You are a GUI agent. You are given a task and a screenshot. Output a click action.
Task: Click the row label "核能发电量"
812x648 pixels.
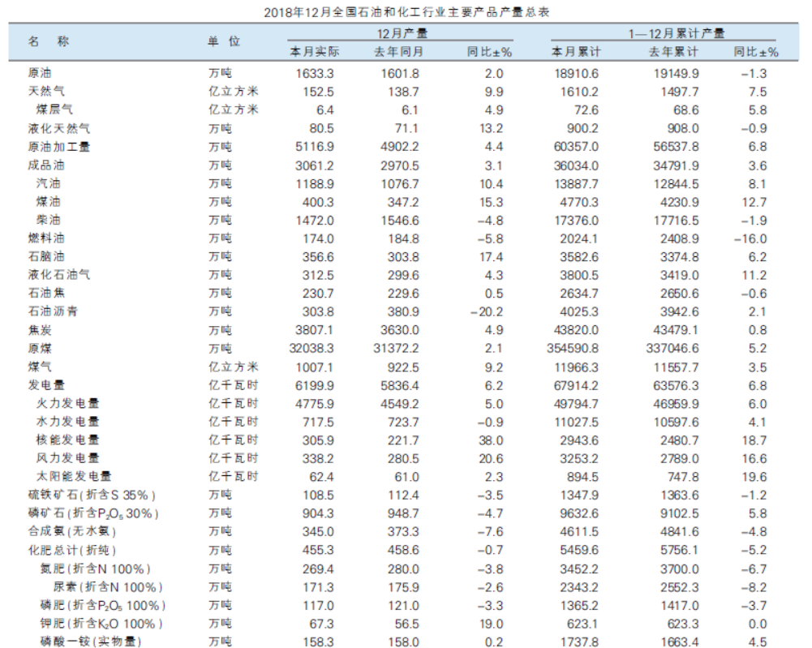[67, 440]
